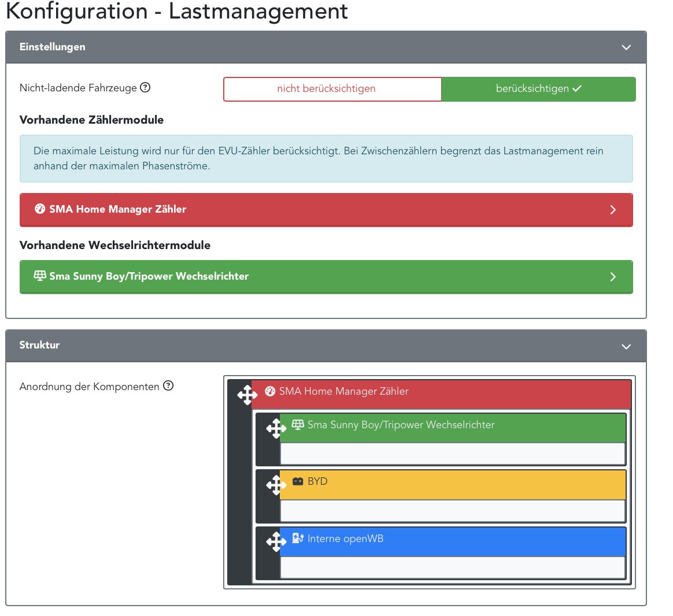Click move handle of SMA Home Manager Zähler in structure
The width and height of the screenshot is (673, 616).
pos(247,395)
